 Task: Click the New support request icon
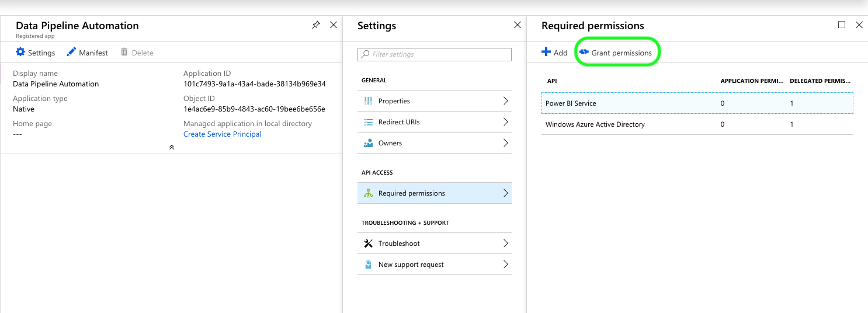point(369,265)
